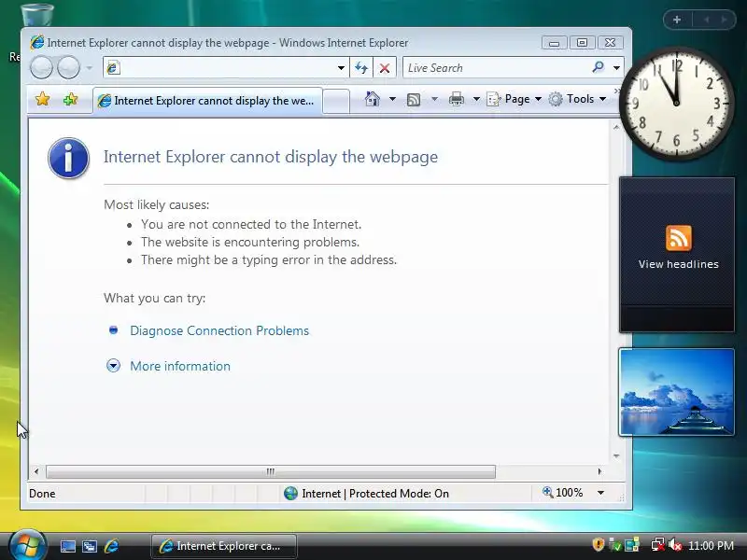Screen dimensions: 747x560
Task: Click the red Stop loading button
Action: 385,68
